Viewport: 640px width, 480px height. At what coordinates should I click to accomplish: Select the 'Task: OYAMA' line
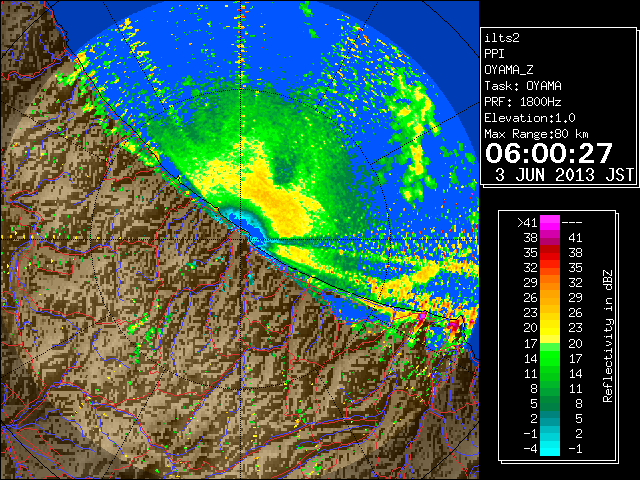pos(523,86)
